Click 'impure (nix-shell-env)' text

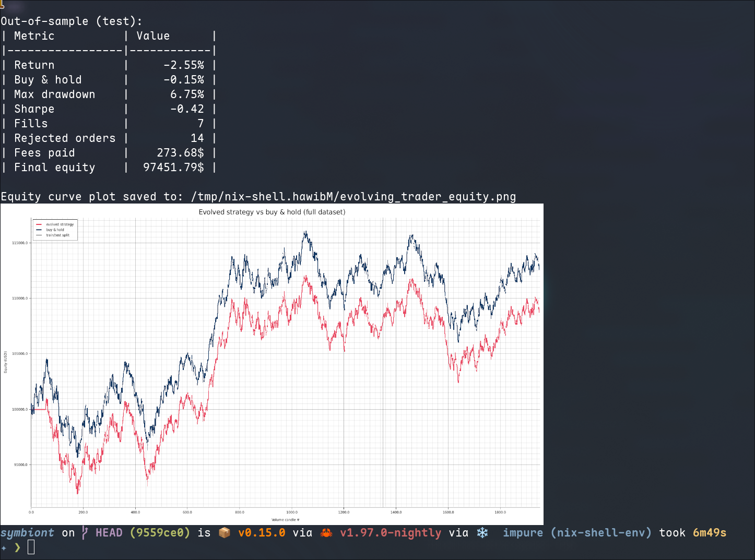pos(577,533)
